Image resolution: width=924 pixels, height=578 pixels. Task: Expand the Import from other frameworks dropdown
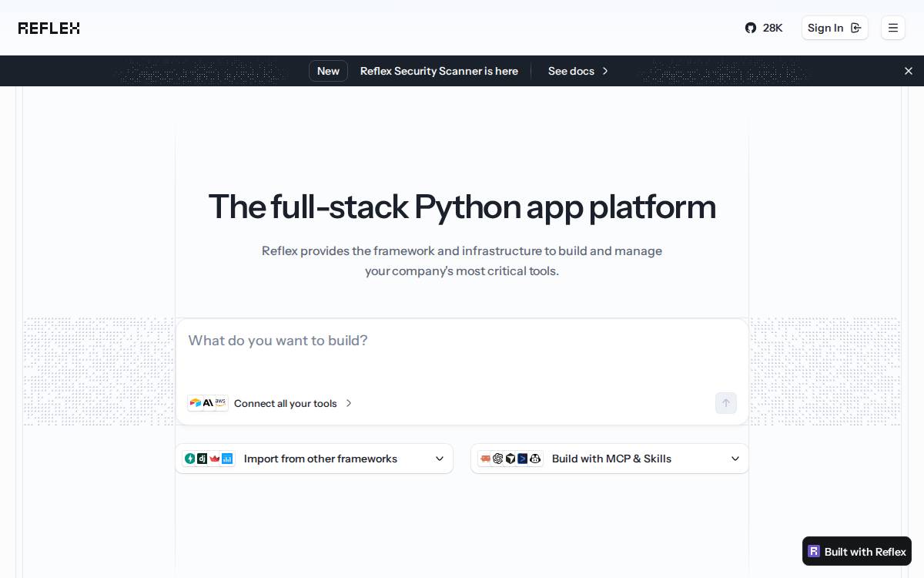pos(314,459)
